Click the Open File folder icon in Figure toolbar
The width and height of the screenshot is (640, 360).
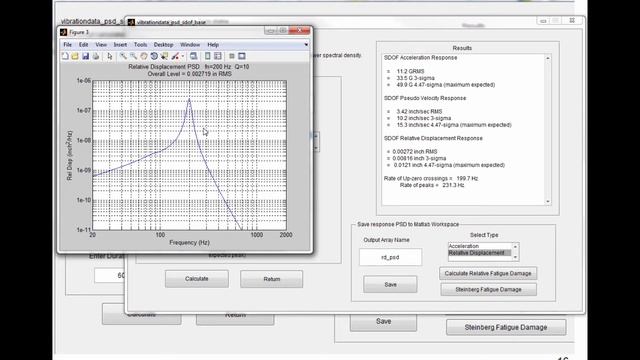pos(75,56)
